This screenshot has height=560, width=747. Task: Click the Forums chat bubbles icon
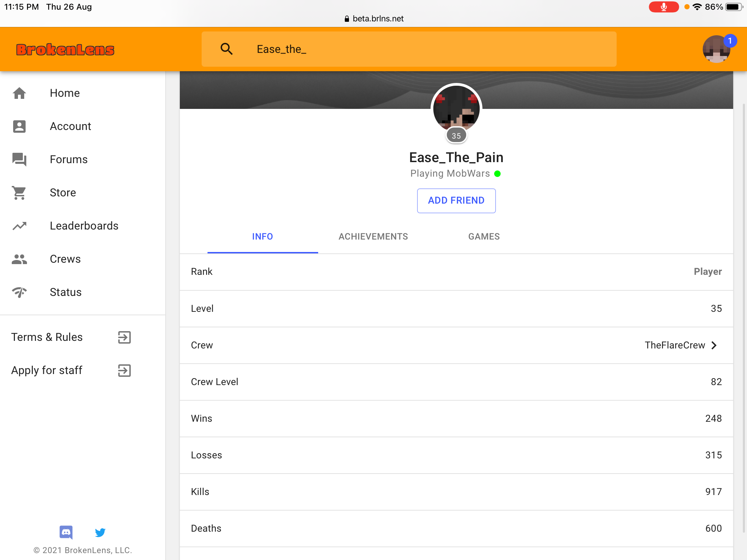coord(19,159)
